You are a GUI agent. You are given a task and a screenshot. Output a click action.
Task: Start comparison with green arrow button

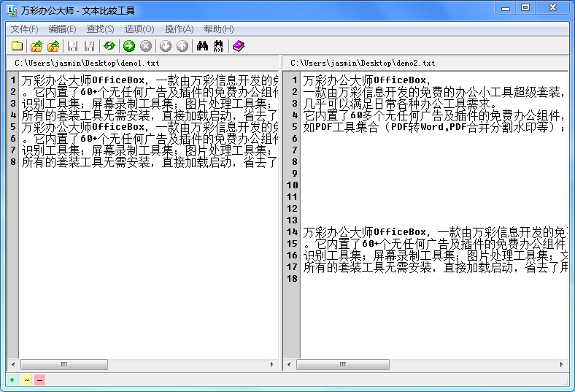[x=128, y=46]
